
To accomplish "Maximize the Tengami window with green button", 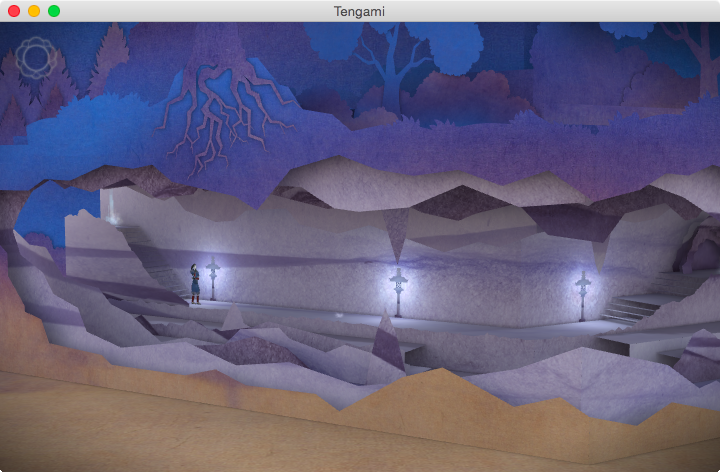I will coord(54,11).
